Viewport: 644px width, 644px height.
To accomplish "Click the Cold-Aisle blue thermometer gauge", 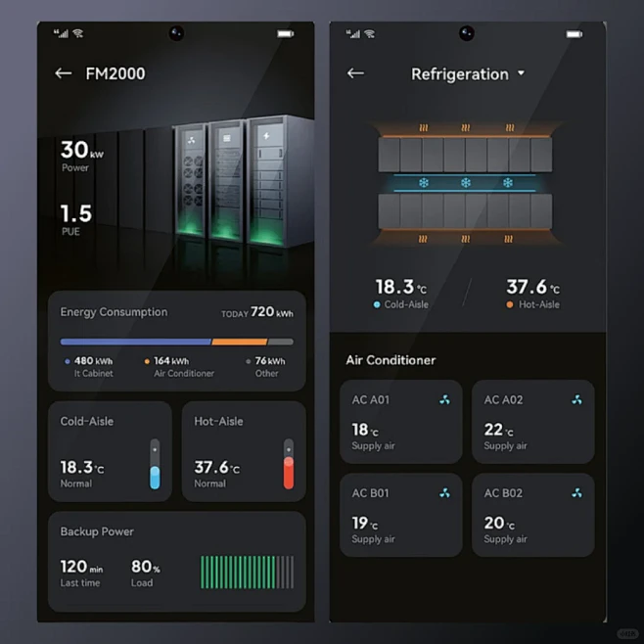I will pos(155,464).
